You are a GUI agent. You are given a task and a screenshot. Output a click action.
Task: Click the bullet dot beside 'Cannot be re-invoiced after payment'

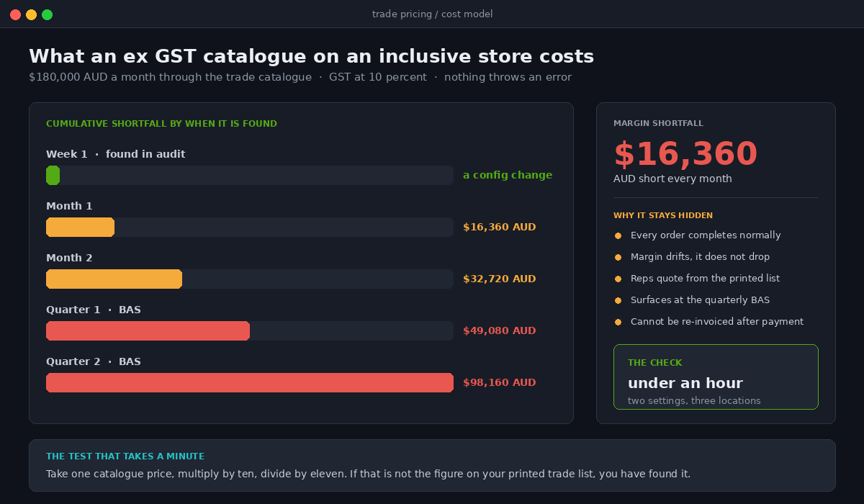618,322
